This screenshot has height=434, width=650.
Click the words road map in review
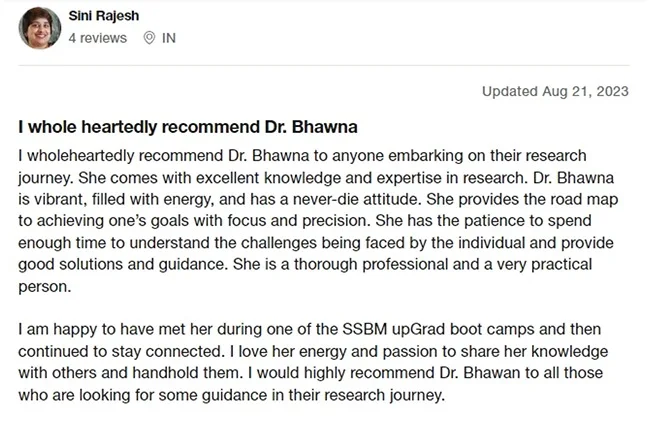tap(594, 200)
